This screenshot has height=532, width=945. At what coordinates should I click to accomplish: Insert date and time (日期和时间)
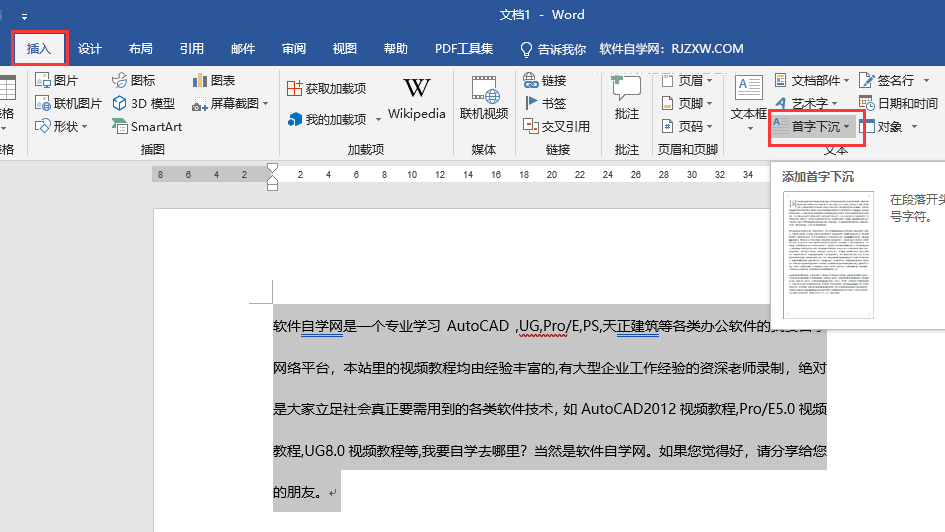pyautogui.click(x=898, y=103)
